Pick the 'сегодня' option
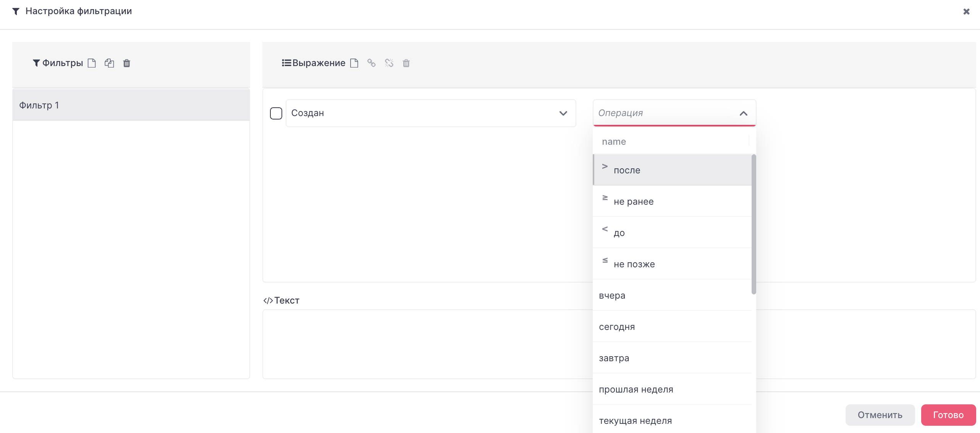Image resolution: width=980 pixels, height=433 pixels. coord(672,326)
